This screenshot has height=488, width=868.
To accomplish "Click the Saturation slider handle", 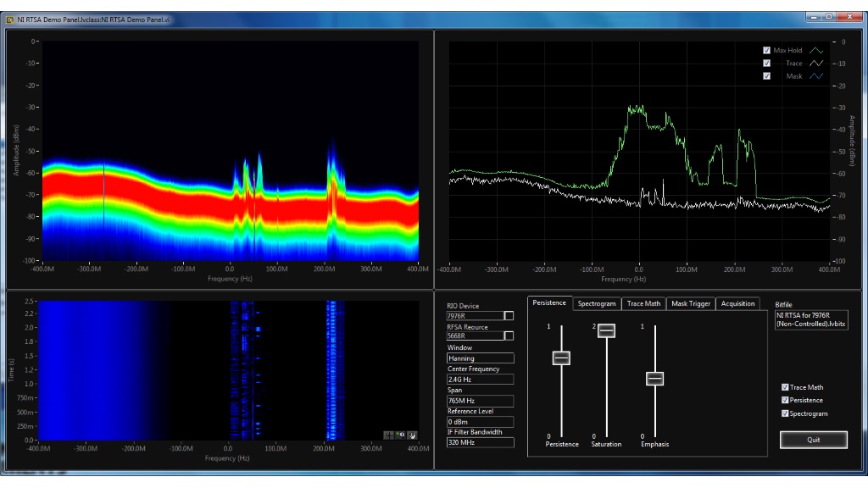I will (x=606, y=330).
